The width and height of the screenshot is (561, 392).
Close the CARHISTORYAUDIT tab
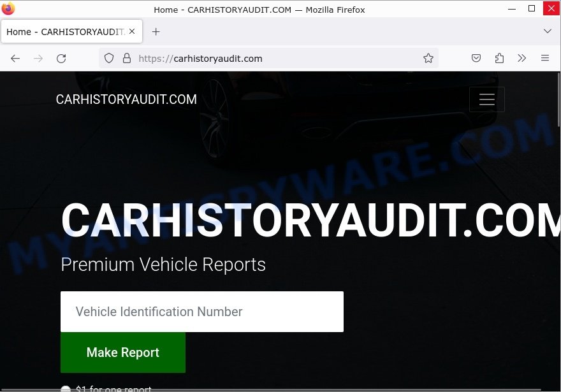[x=132, y=31]
